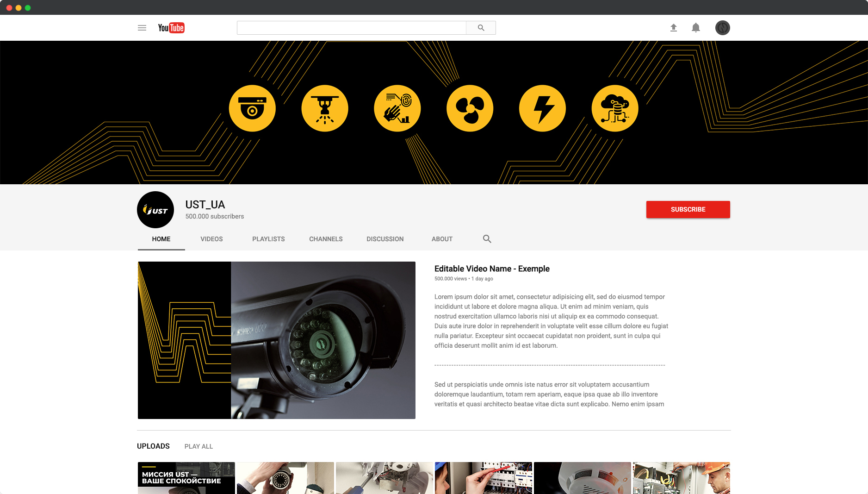The width and height of the screenshot is (868, 494).
Task: Subscribe to the UST_UA channel
Action: [688, 209]
